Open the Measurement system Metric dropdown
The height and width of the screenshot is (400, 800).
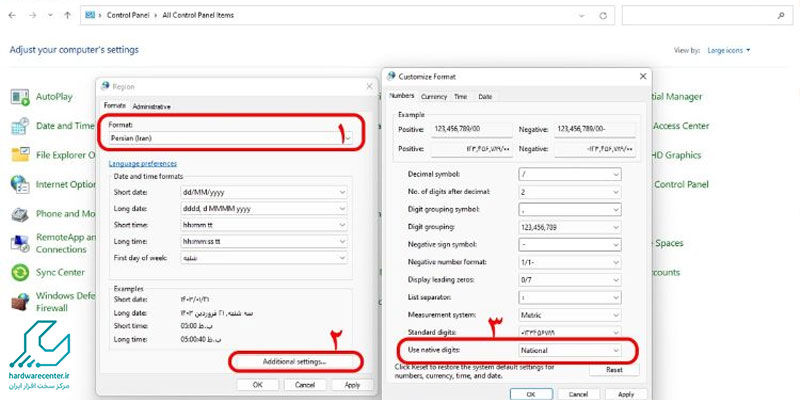[570, 315]
